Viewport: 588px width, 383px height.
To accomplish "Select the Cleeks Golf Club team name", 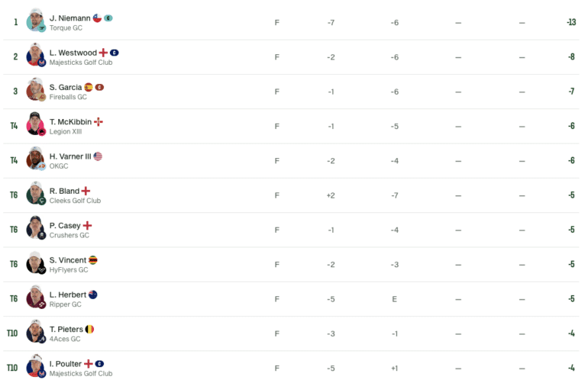I will 75,201.
